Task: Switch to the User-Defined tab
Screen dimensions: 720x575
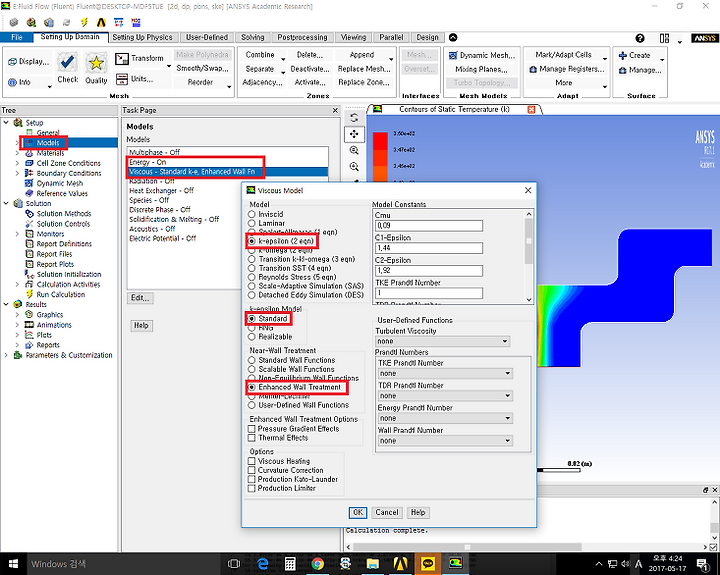Action: pyautogui.click(x=207, y=37)
